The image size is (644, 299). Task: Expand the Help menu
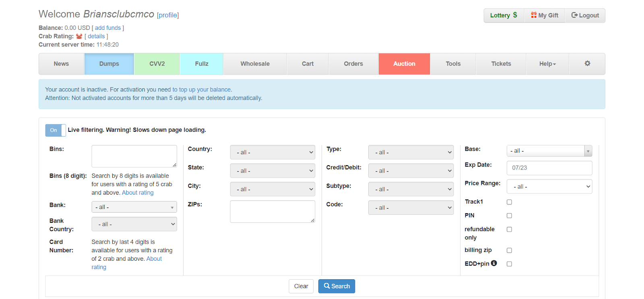pos(547,64)
